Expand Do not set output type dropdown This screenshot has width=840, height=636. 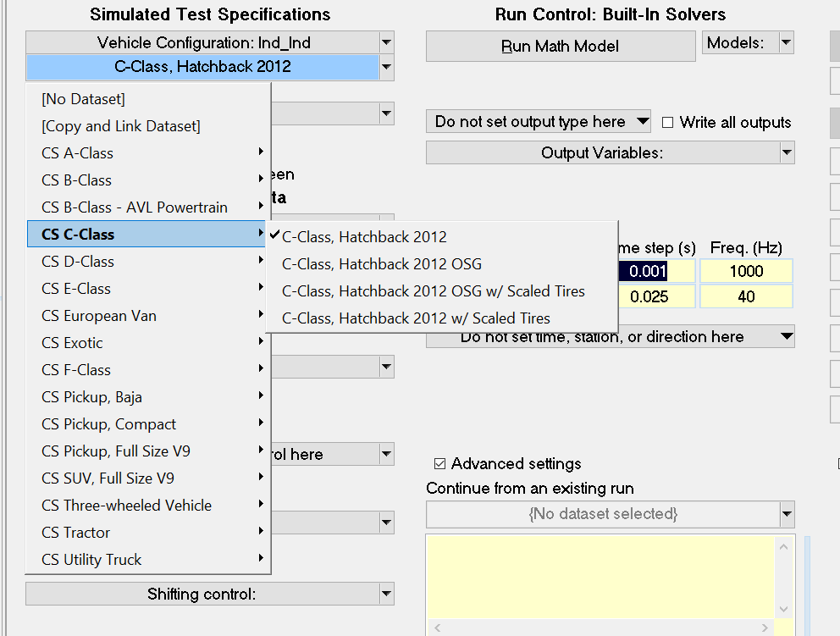643,122
